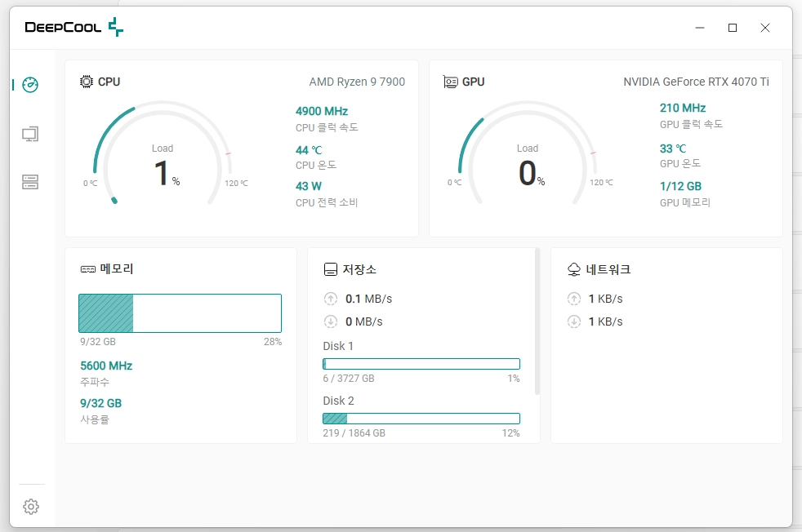The image size is (802, 532).
Task: Minimize the DeepCool window
Action: (x=700, y=28)
